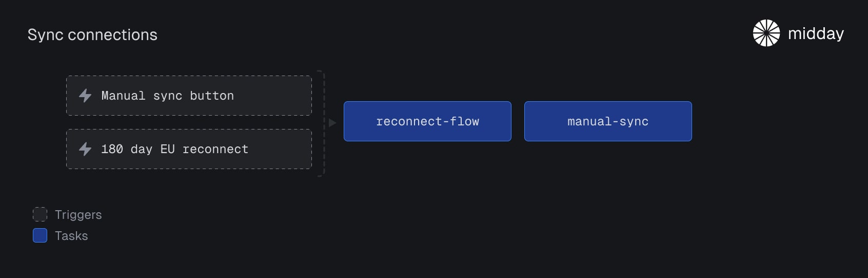868x278 pixels.
Task: Select the 180 day EU reconnect trigger box
Action: [x=189, y=149]
